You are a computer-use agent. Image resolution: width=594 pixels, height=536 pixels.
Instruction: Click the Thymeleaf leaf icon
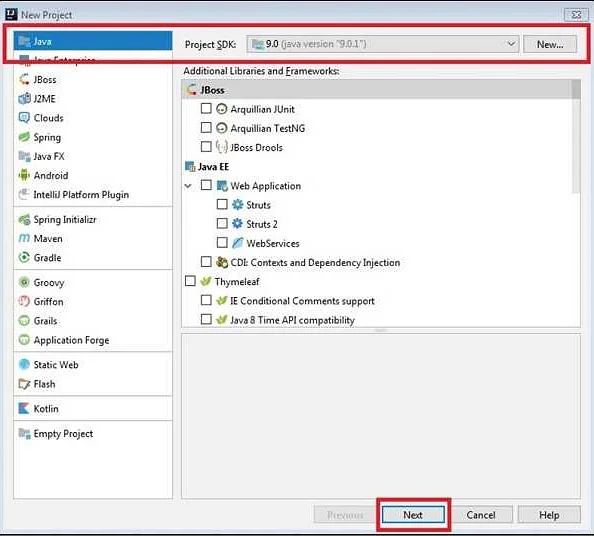206,281
